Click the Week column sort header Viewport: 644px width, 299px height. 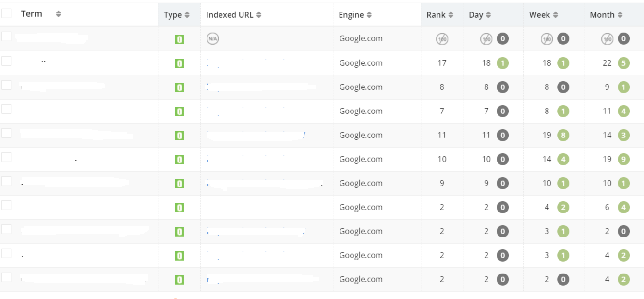(544, 15)
